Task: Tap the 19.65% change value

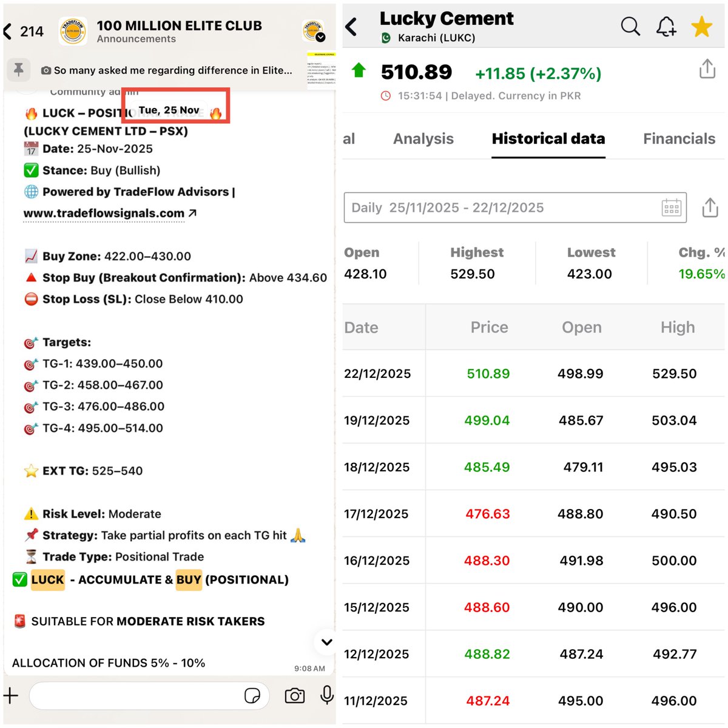Action: point(701,274)
